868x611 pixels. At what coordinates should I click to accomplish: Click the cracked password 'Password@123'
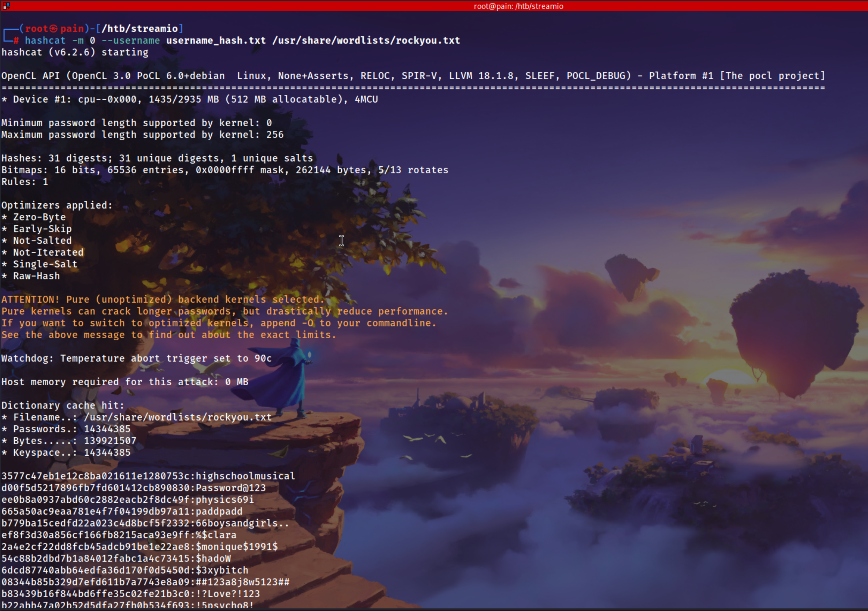point(231,488)
